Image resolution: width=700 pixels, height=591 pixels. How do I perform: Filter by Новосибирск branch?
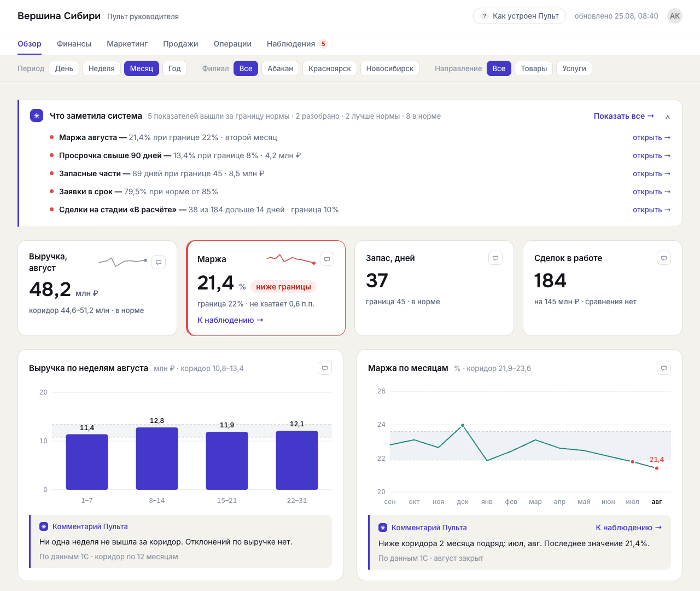click(x=390, y=68)
